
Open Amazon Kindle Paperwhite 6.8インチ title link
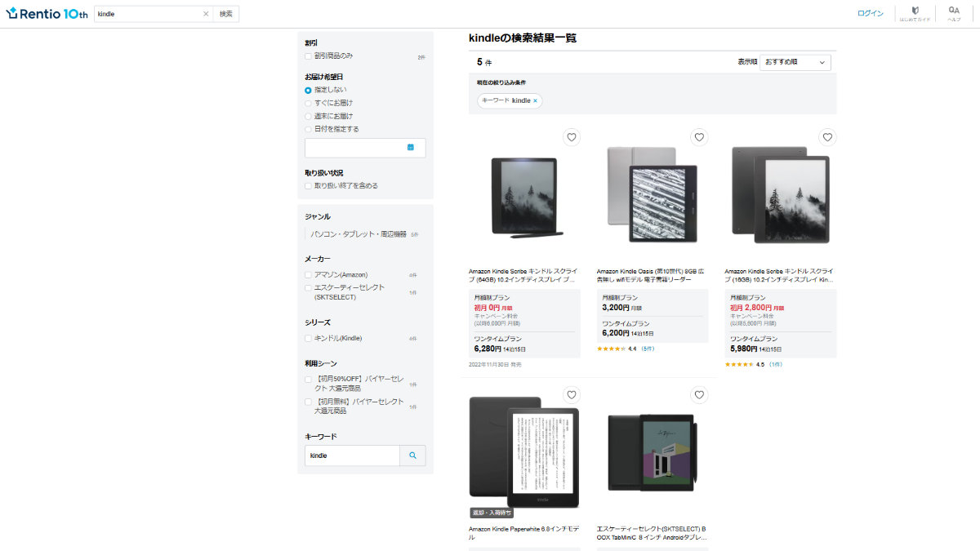click(523, 533)
